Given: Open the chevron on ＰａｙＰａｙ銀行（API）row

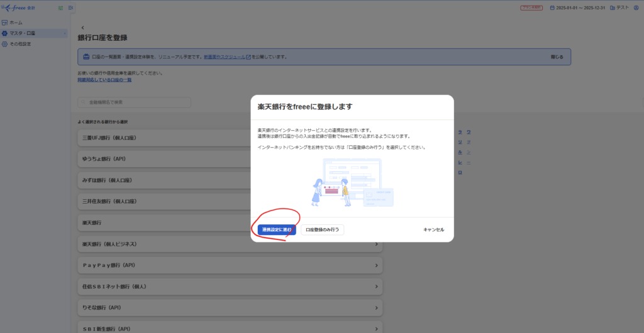Looking at the screenshot, I should [x=376, y=265].
